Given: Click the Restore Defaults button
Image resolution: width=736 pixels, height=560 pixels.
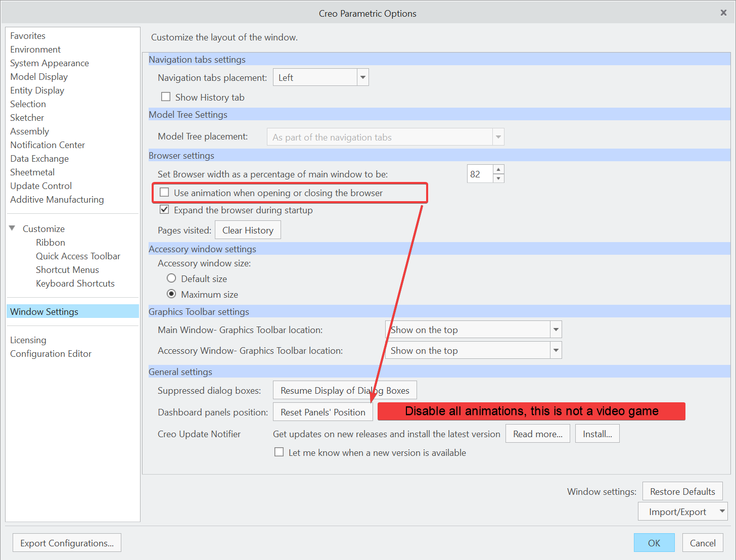Looking at the screenshot, I should point(682,491).
